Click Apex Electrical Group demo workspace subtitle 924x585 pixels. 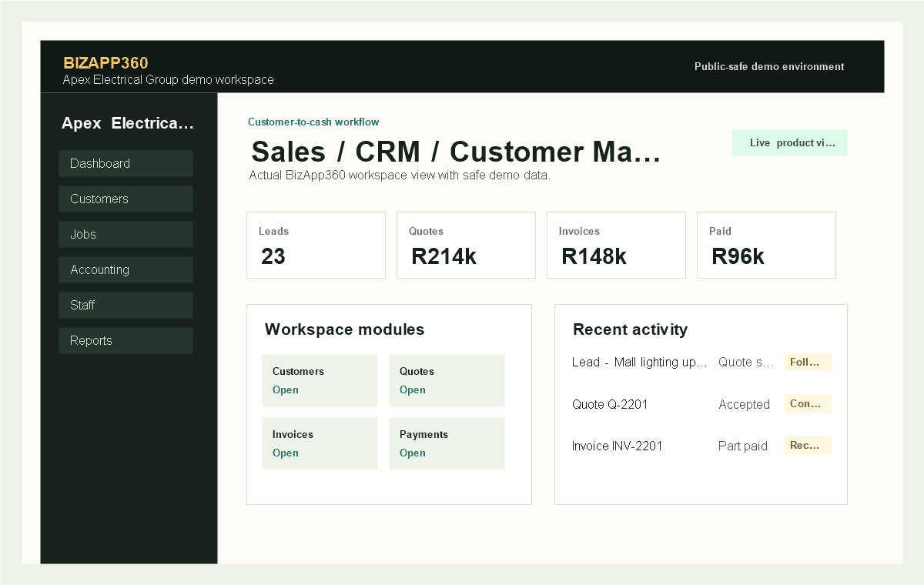(168, 80)
